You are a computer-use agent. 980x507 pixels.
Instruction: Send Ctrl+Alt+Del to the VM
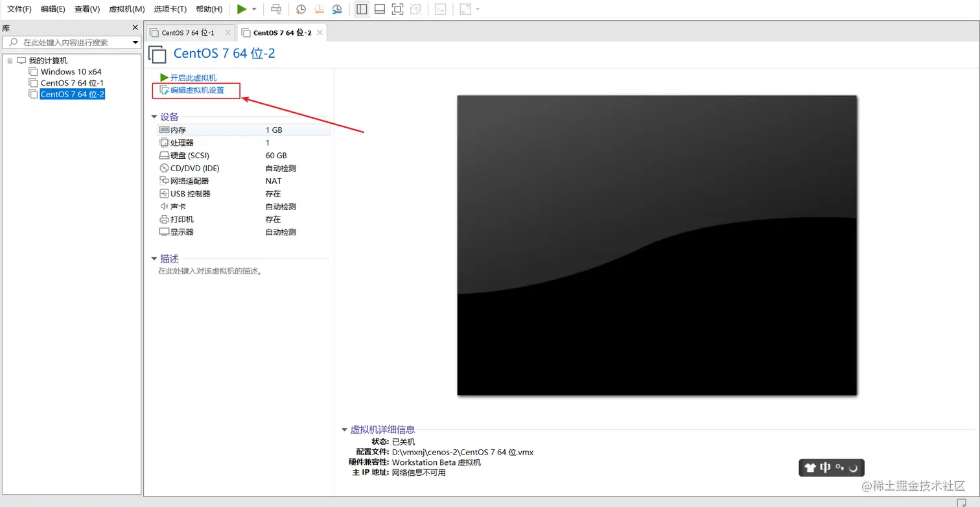[x=277, y=9]
